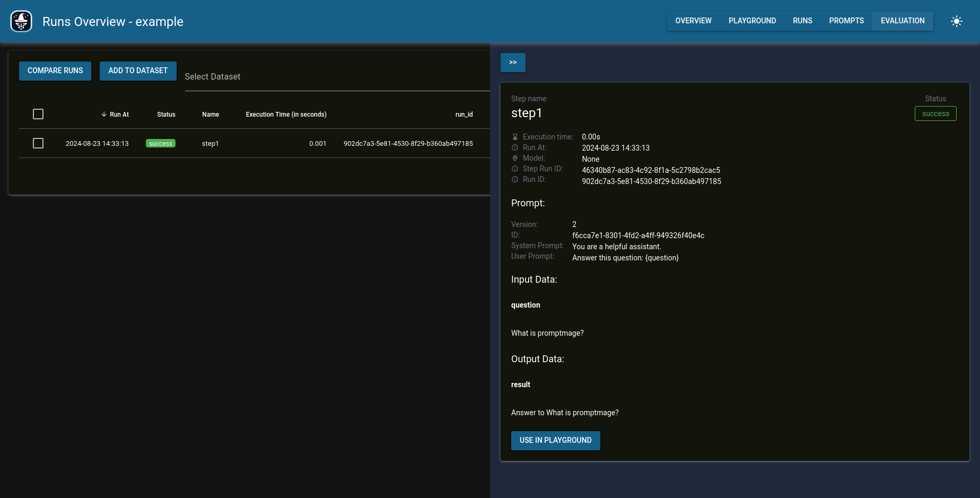
Task: Click the step1 heading in details panel
Action: coord(527,113)
